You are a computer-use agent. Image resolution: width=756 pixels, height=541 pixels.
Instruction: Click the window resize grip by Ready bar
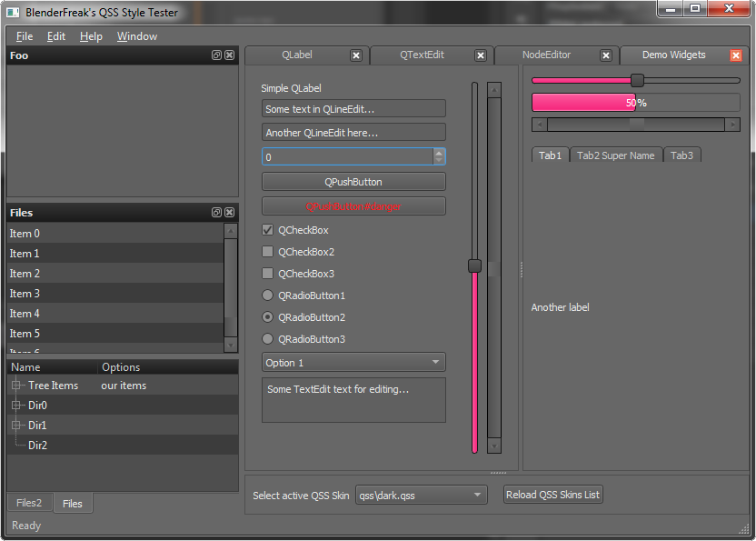[744, 529]
